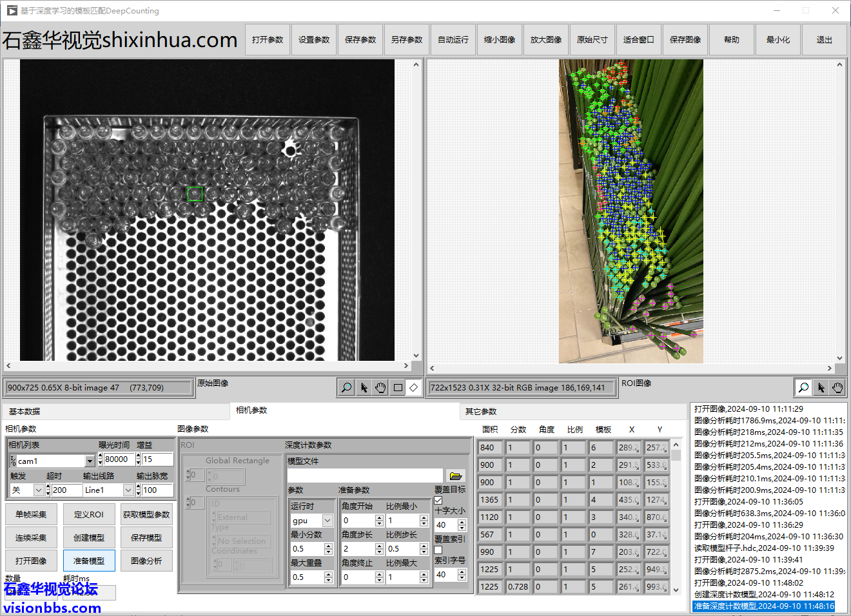The width and height of the screenshot is (851, 616).
Task: Switch to the 其它参数 tab
Action: (481, 411)
